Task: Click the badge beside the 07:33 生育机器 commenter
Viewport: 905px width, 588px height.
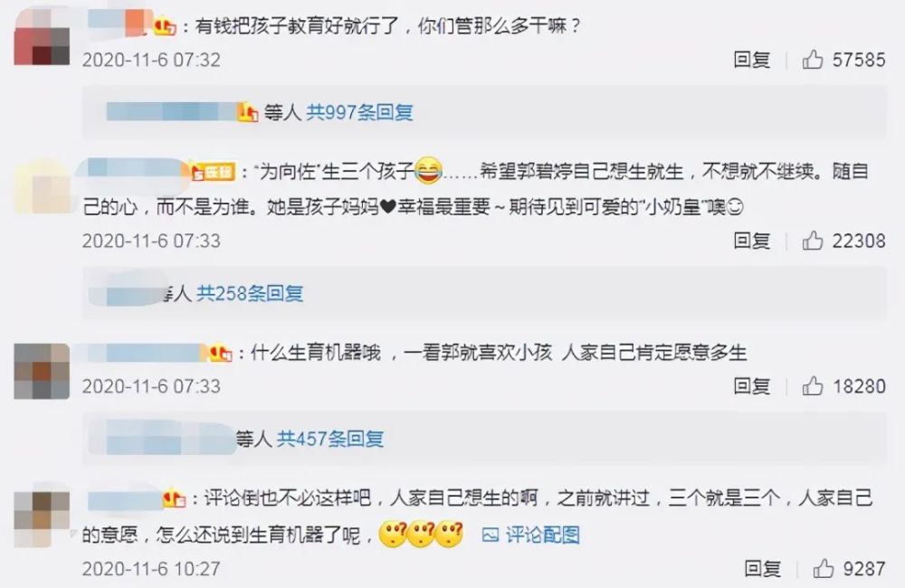Action: [x=221, y=353]
